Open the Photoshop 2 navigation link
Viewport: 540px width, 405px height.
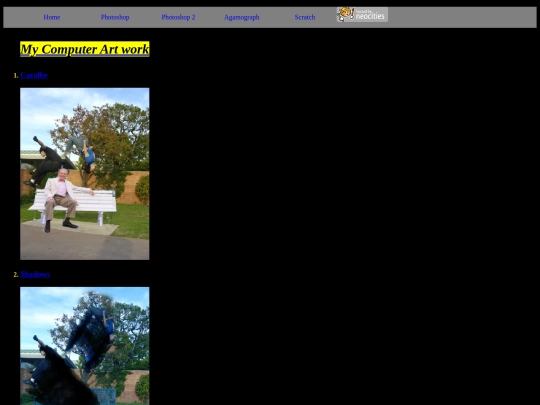pos(178,17)
